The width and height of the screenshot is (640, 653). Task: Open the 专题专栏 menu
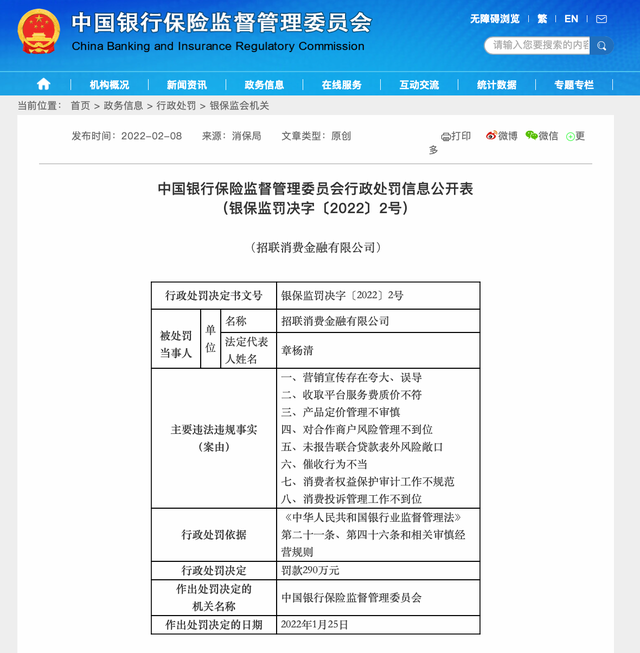click(x=574, y=85)
